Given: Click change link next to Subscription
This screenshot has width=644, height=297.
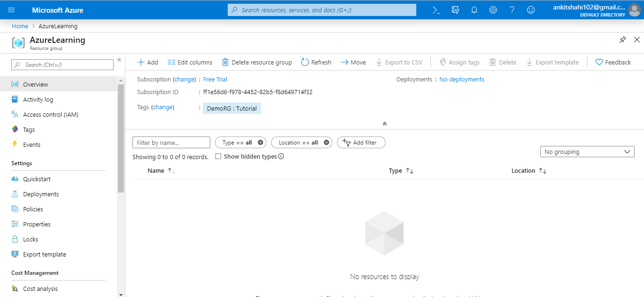Looking at the screenshot, I should (184, 80).
